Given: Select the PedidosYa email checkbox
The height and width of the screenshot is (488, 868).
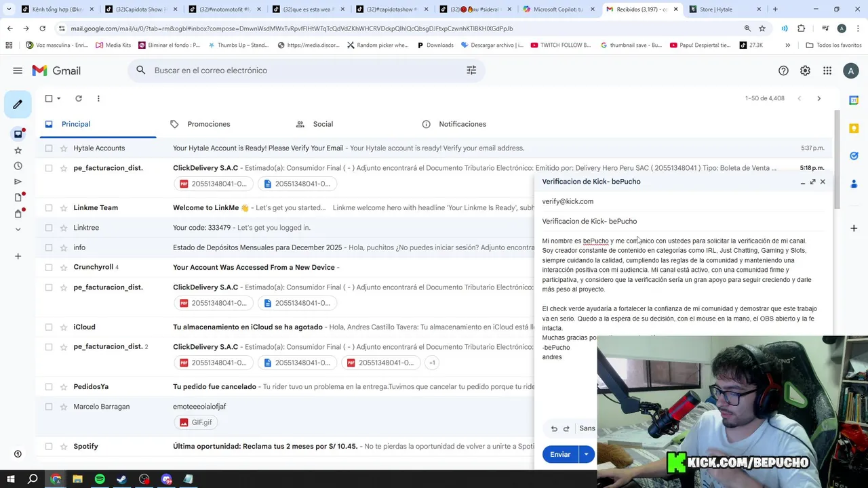Looking at the screenshot, I should tap(49, 387).
